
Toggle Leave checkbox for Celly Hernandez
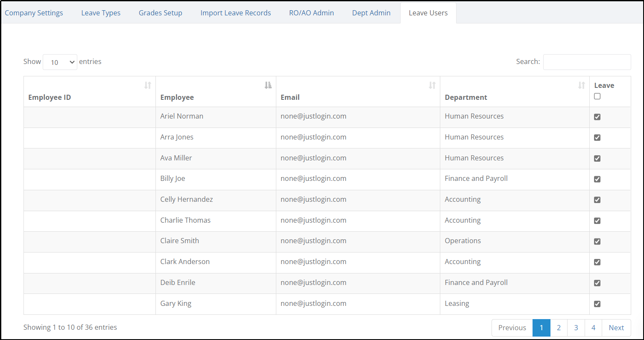pyautogui.click(x=597, y=200)
